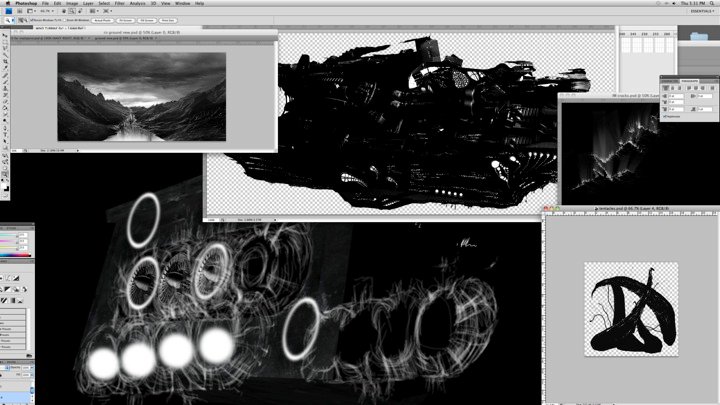720x405 pixels.
Task: Select the Zoom tool in toolbox
Action: [x=5, y=174]
